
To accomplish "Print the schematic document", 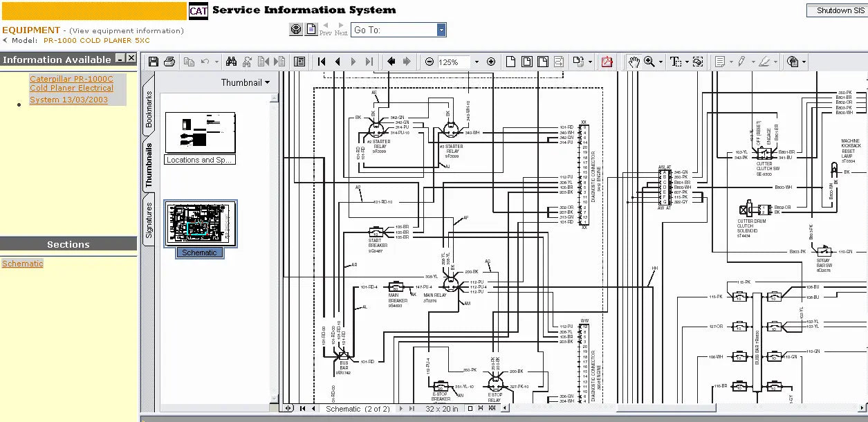I will (x=170, y=62).
